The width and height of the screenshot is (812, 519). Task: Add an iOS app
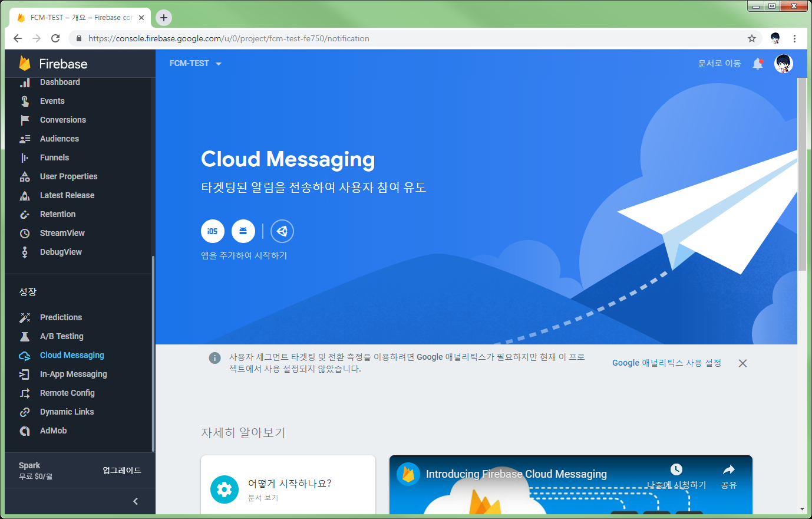pos(213,231)
